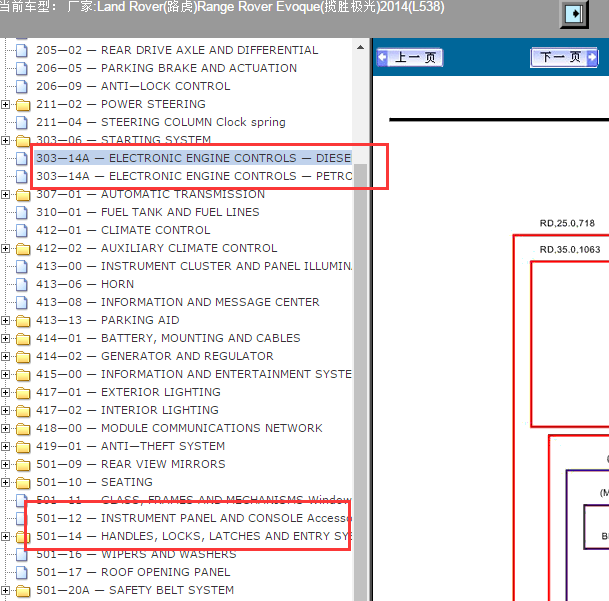609x601 pixels.
Task: Click folder icon beside 415-00 INFORMATION AND ENTERTAINMENT
Action: coord(23,375)
